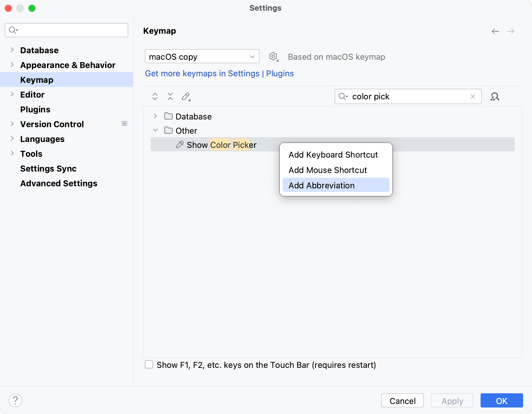Screen dimensions: 532x414
Task: Click the pencil Edit Shortcut toolbar icon
Action: click(x=186, y=96)
